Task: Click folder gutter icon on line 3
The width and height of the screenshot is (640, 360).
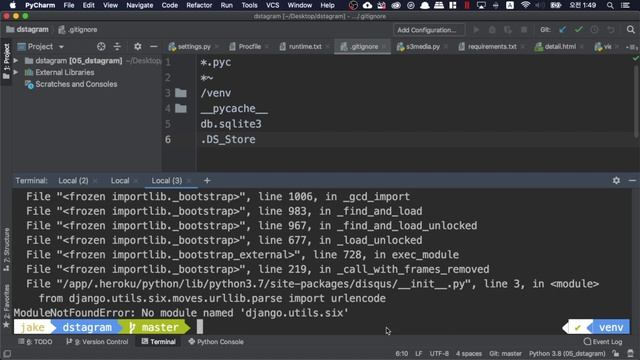Action: [x=181, y=93]
